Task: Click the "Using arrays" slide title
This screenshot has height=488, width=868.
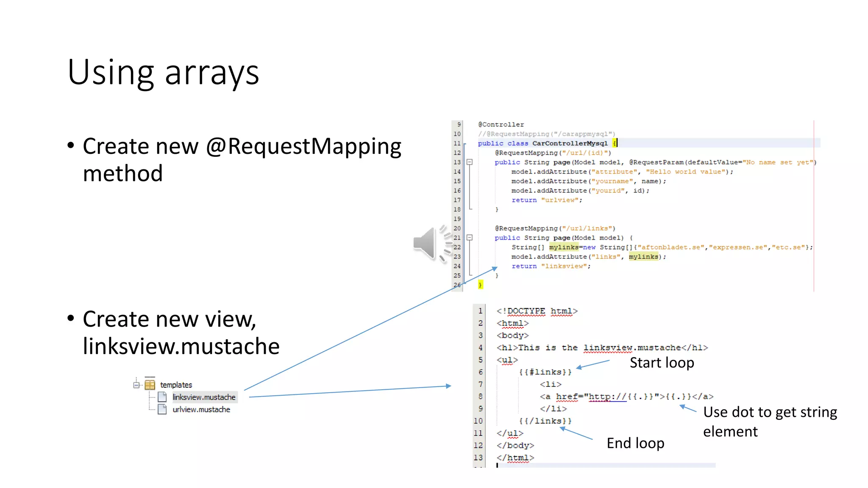Action: pyautogui.click(x=163, y=72)
